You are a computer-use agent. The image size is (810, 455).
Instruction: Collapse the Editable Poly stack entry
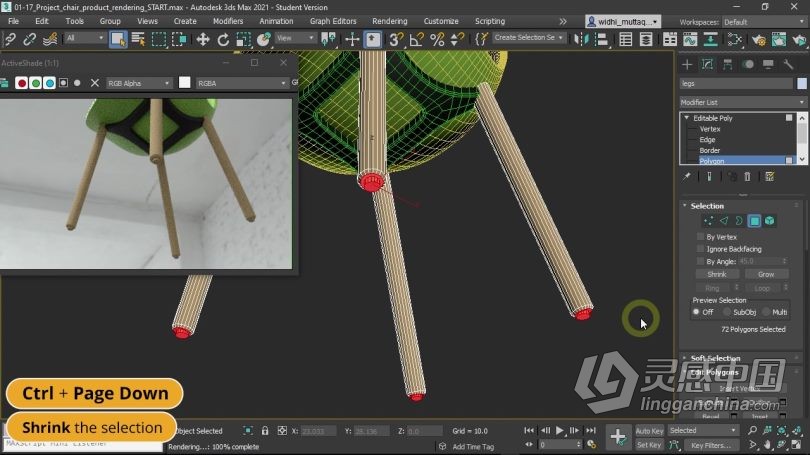(x=687, y=118)
